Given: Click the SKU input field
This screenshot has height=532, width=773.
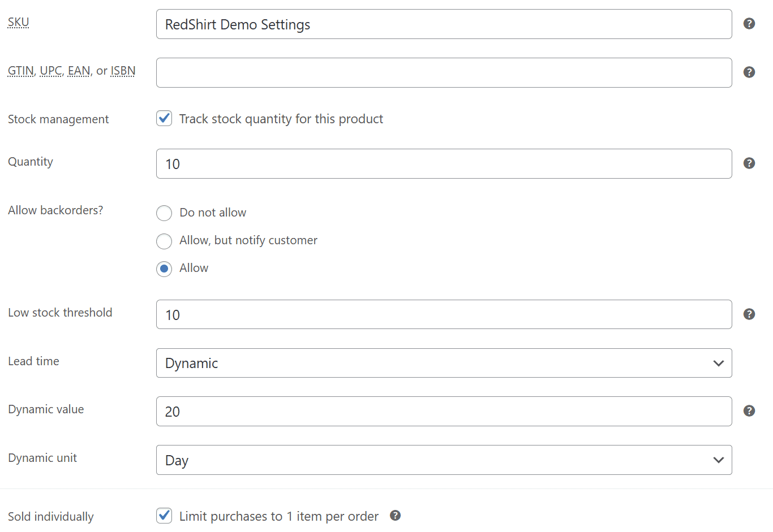Looking at the screenshot, I should tap(444, 24).
